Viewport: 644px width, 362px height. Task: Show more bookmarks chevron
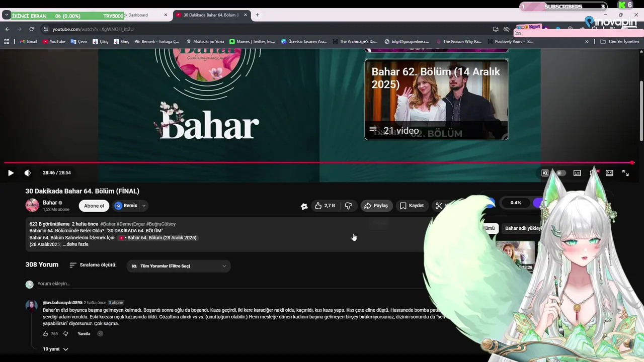[x=587, y=42]
